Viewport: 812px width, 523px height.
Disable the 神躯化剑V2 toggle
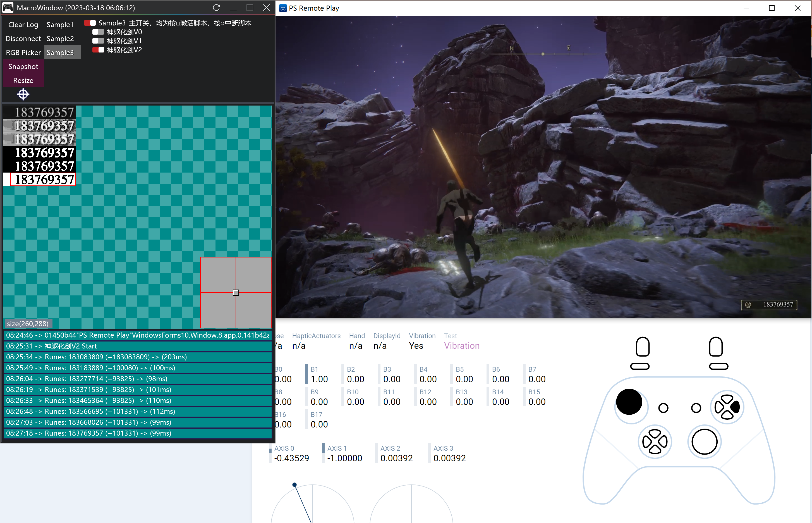(98, 50)
